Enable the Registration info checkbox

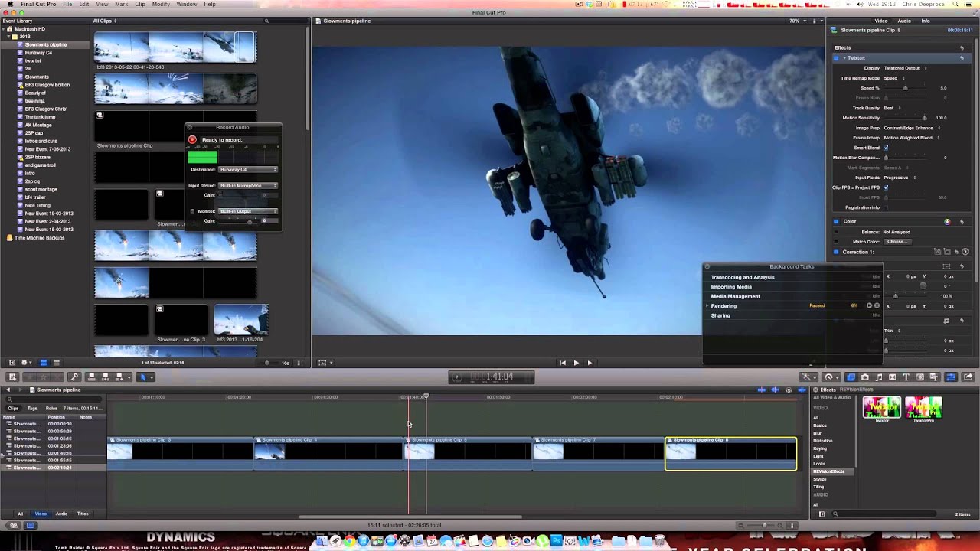click(x=886, y=207)
